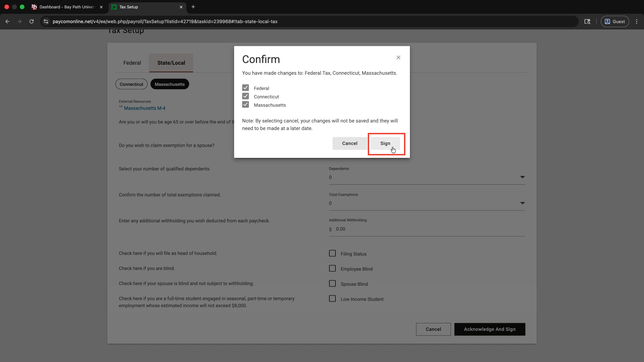Image resolution: width=644 pixels, height=362 pixels.
Task: Switch to the Federal tab
Action: (x=132, y=63)
